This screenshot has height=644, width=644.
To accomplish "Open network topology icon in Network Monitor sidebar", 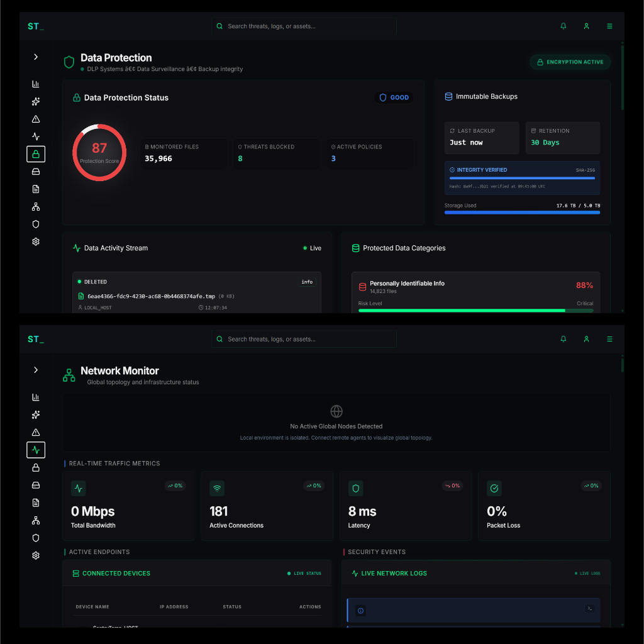I will point(36,520).
